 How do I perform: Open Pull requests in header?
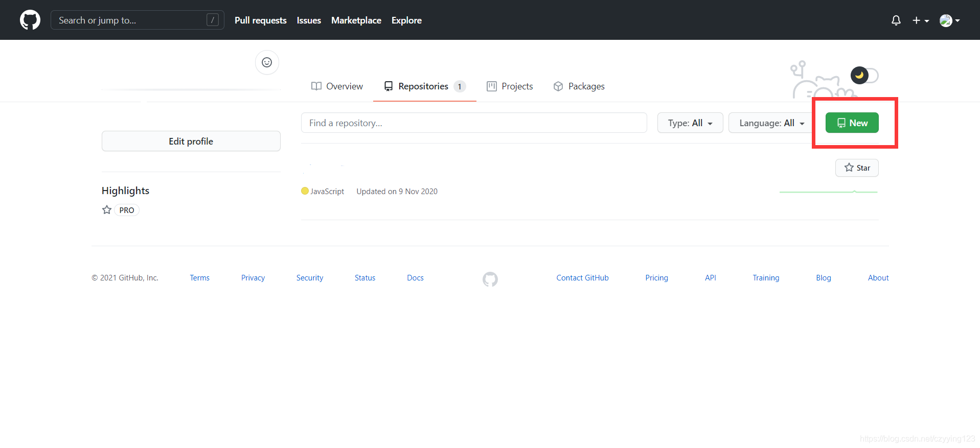pyautogui.click(x=261, y=20)
